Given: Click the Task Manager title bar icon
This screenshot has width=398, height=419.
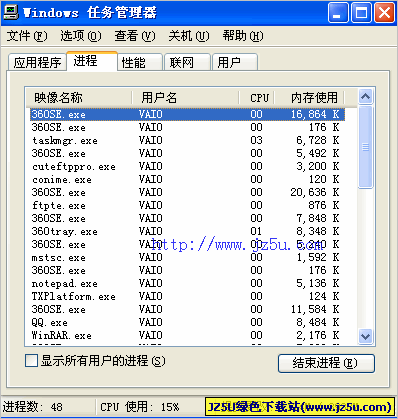Looking at the screenshot, I should 11,12.
